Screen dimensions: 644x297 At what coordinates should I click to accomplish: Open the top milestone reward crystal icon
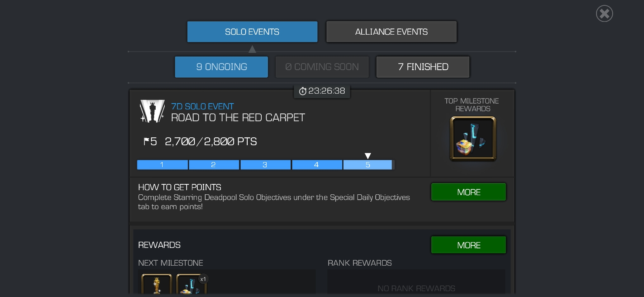pyautogui.click(x=473, y=139)
